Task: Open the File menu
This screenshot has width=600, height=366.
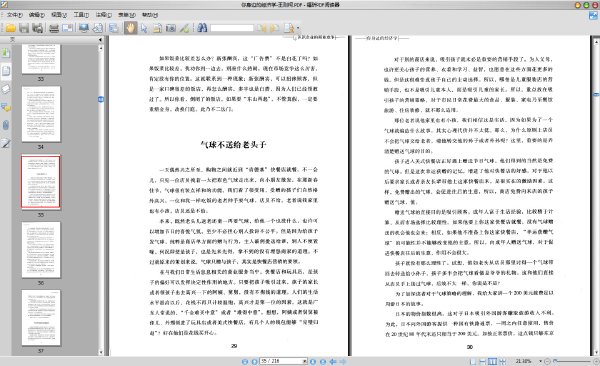Action: (x=14, y=15)
